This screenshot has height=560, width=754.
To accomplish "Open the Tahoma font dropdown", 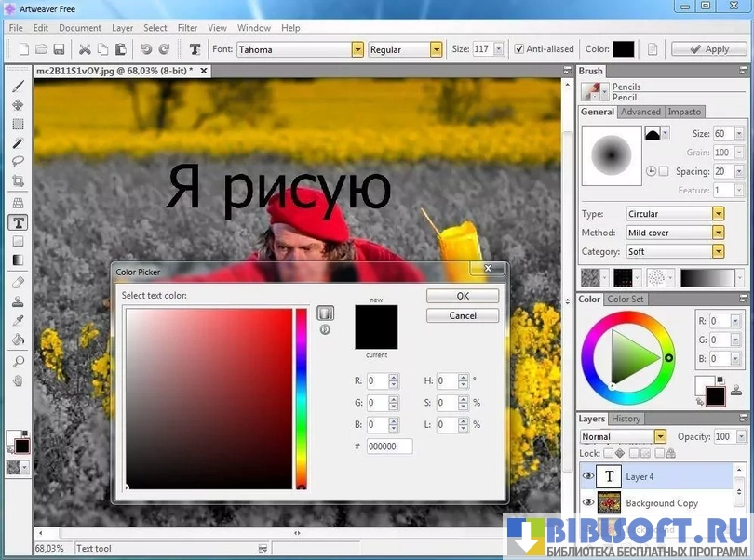I will [357, 49].
